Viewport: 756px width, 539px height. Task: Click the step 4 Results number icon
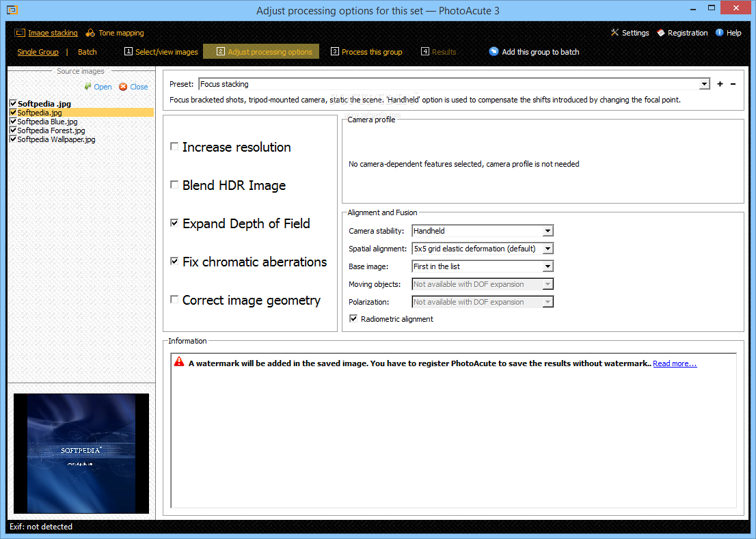click(424, 51)
